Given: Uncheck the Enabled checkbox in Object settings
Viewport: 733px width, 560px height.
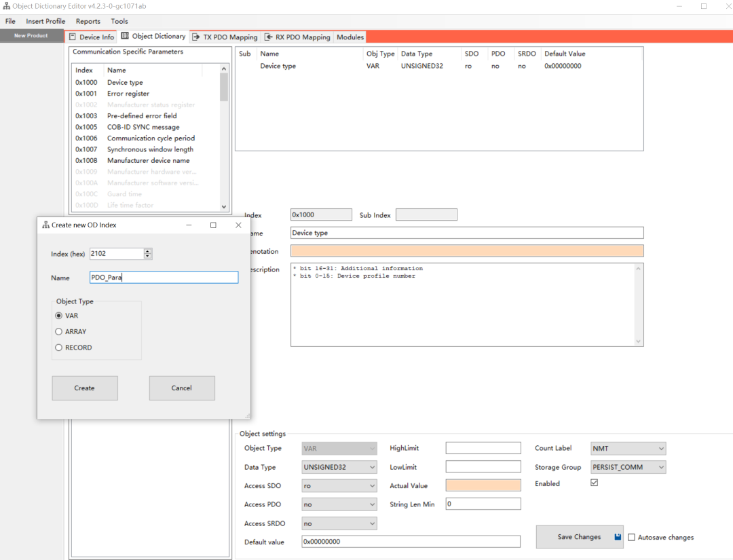Looking at the screenshot, I should (594, 482).
